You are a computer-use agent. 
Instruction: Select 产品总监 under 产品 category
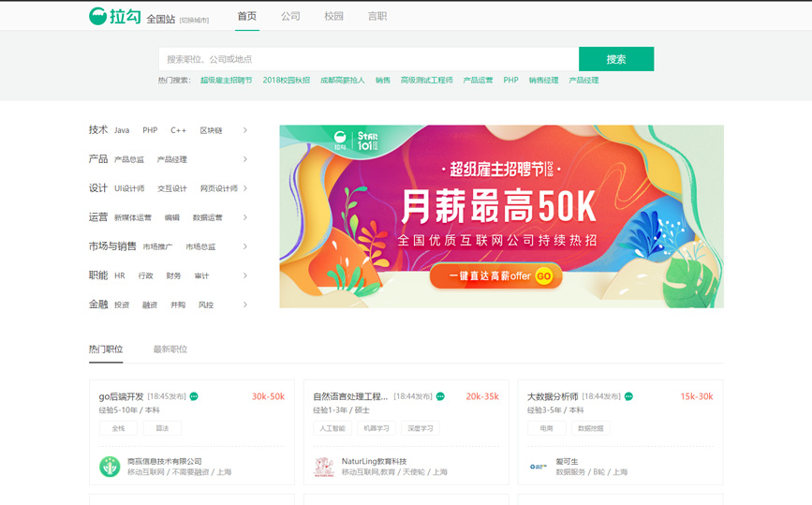pos(129,159)
